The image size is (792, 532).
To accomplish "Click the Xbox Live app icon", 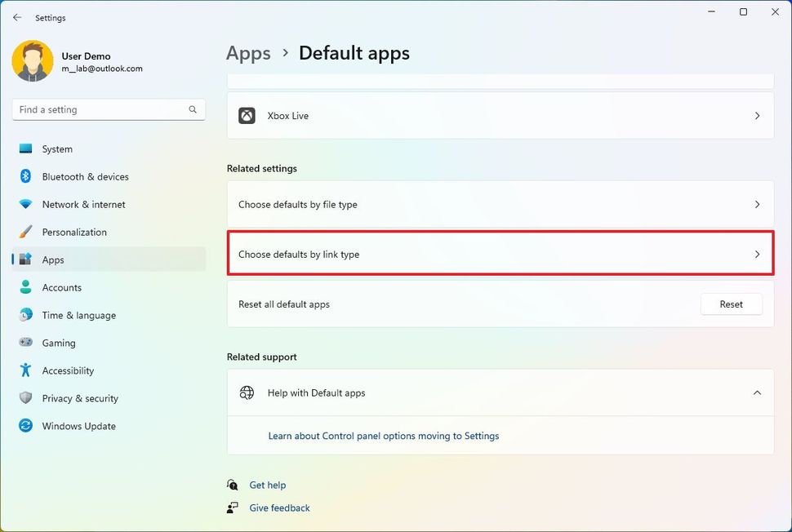I will (247, 115).
